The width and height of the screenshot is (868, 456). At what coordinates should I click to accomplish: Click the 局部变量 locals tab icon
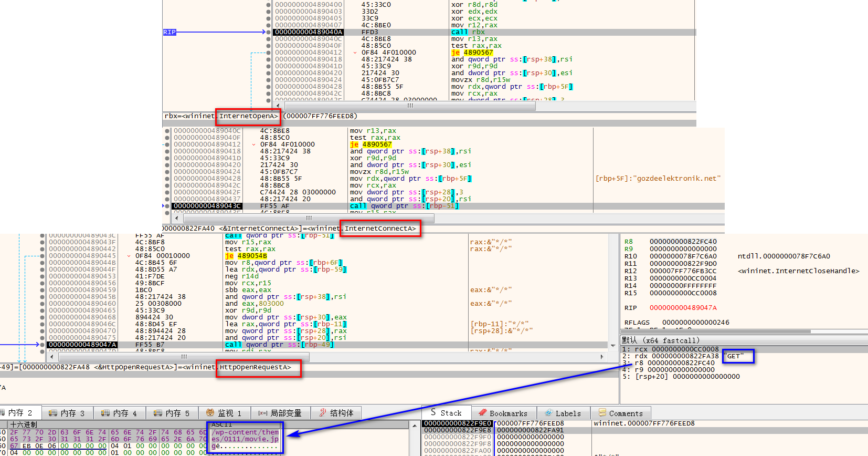[263, 413]
